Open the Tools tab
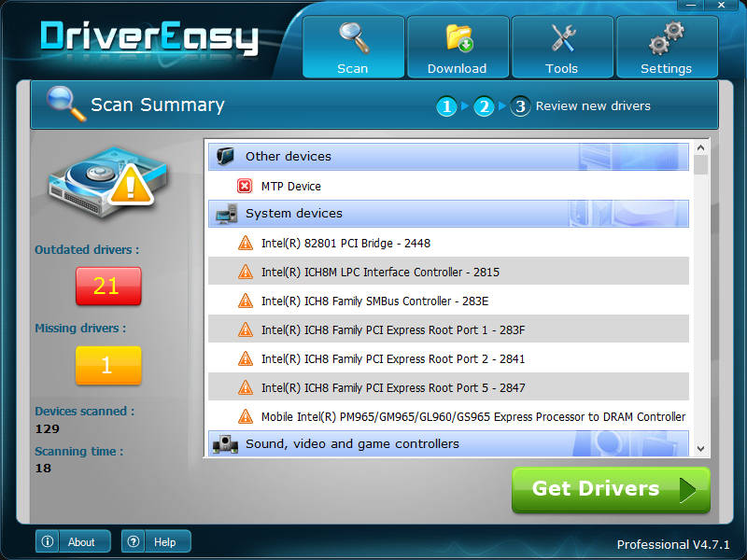747x560 pixels. [562, 47]
